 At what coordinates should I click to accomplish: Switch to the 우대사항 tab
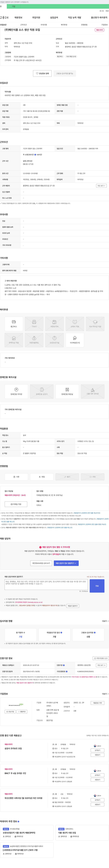coord(44,25)
